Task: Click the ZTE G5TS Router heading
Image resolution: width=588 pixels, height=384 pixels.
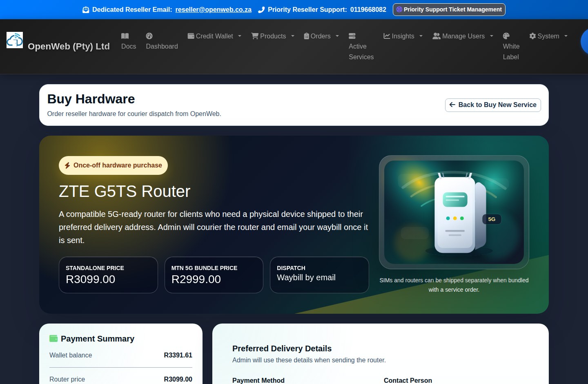Action: point(125,191)
